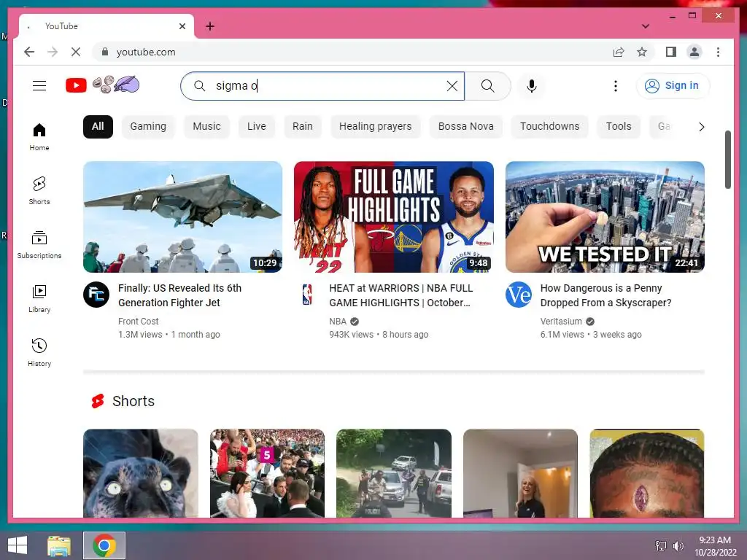Screen dimensions: 747x560
Task: Open the Chrome profile avatar
Action: pyautogui.click(x=694, y=52)
